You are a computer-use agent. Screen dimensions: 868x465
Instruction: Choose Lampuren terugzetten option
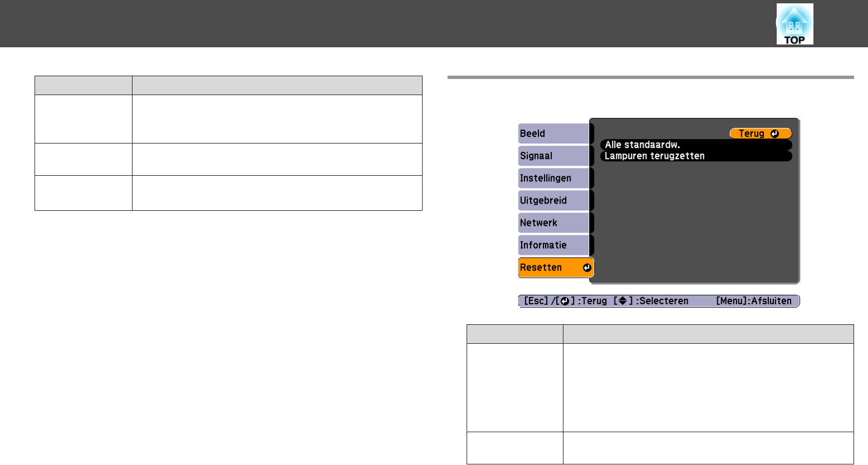click(x=696, y=156)
